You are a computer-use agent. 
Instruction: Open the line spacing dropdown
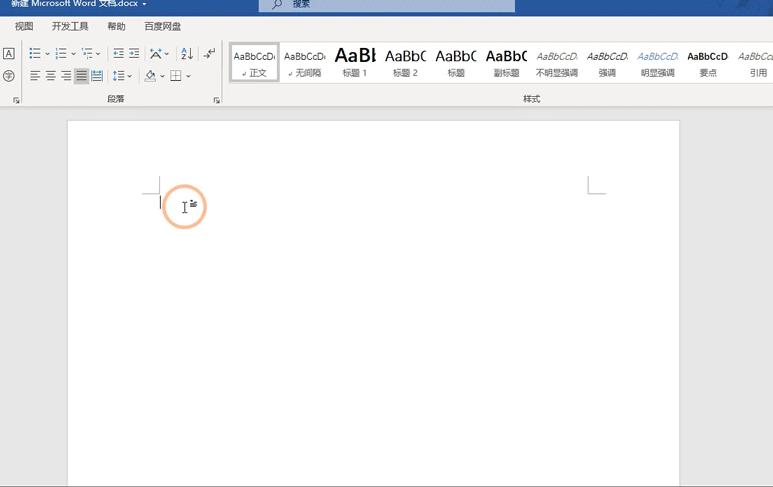(x=121, y=76)
